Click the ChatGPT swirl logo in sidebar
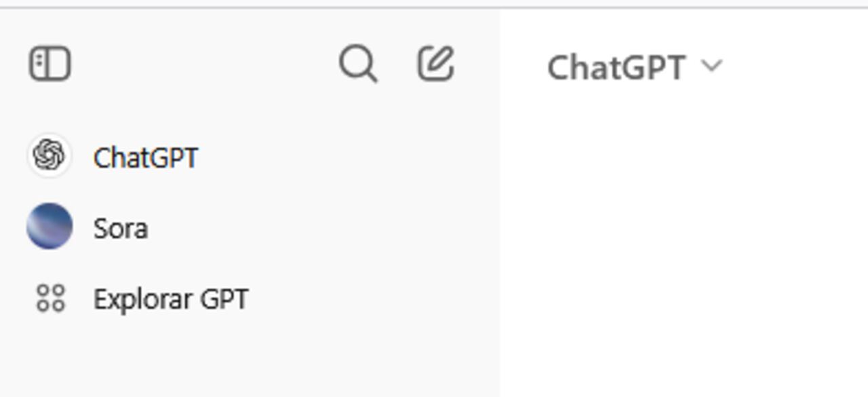The image size is (868, 397). (50, 155)
